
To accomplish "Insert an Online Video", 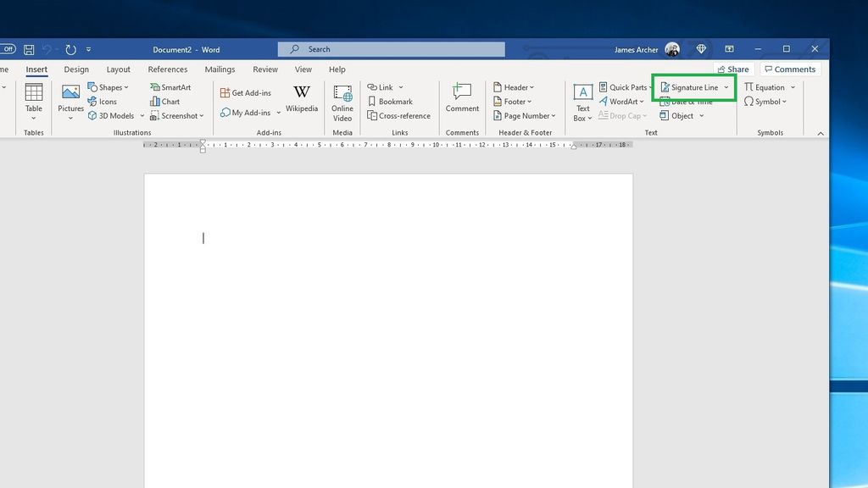I will pyautogui.click(x=342, y=102).
